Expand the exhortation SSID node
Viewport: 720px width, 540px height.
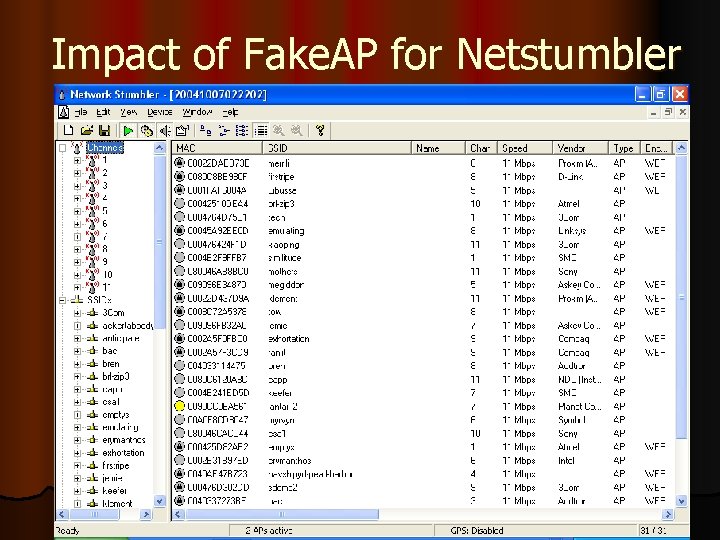(x=77, y=453)
